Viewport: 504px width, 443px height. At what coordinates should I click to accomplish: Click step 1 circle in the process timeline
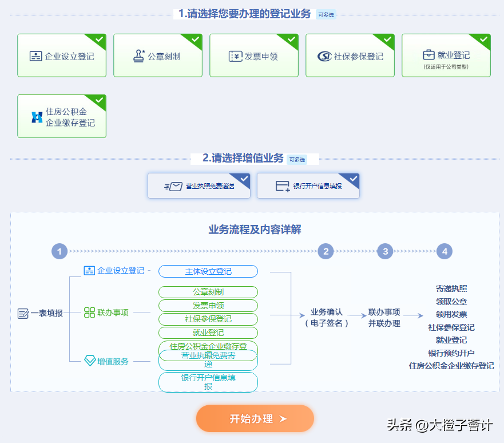click(x=59, y=251)
